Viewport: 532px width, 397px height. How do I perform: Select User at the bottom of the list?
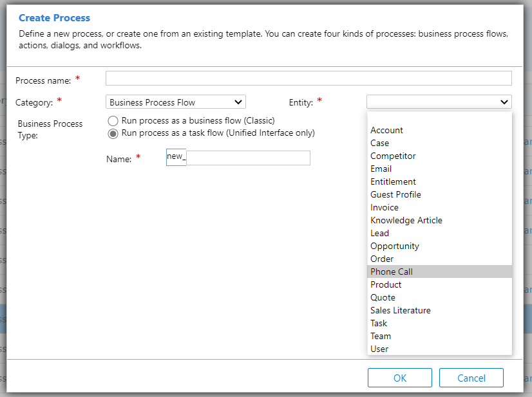pyautogui.click(x=379, y=349)
